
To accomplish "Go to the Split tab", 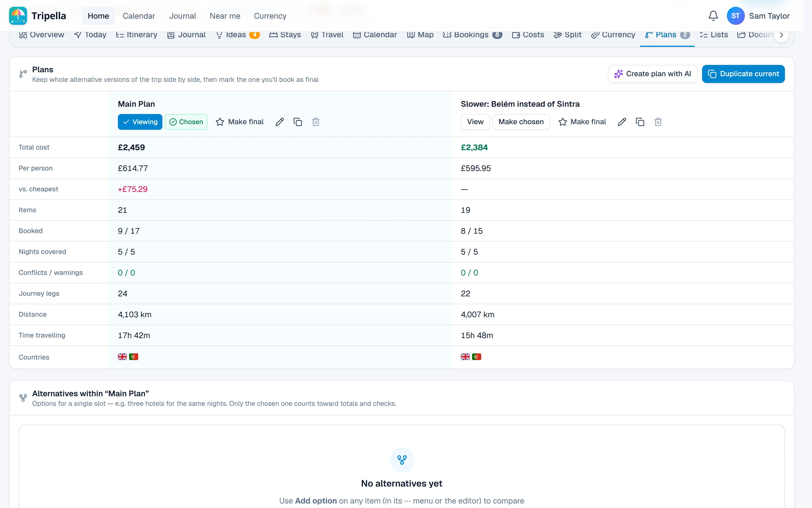I will (568, 35).
